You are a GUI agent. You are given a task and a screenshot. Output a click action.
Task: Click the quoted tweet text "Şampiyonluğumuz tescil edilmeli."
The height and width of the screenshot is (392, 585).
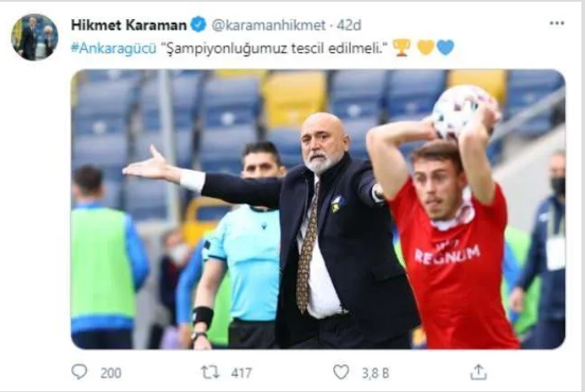(x=274, y=48)
